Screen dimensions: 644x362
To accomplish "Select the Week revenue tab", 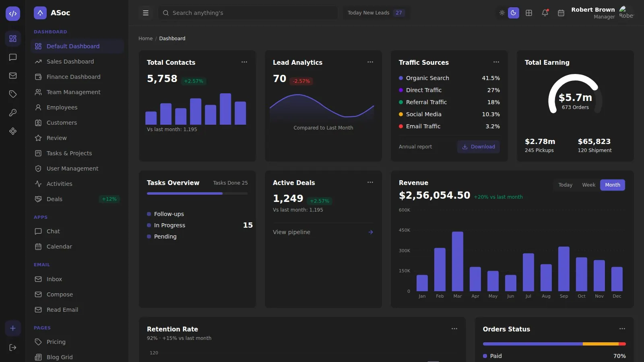I will 588,185.
